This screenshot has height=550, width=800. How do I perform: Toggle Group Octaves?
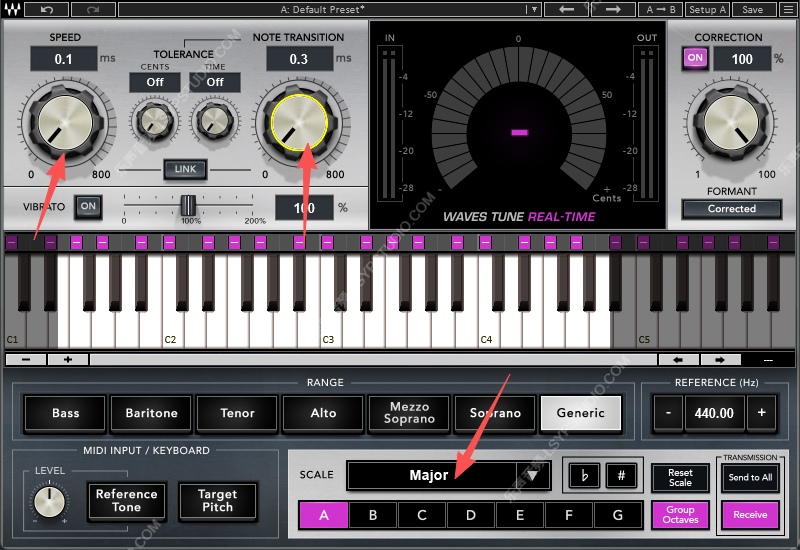click(x=680, y=515)
